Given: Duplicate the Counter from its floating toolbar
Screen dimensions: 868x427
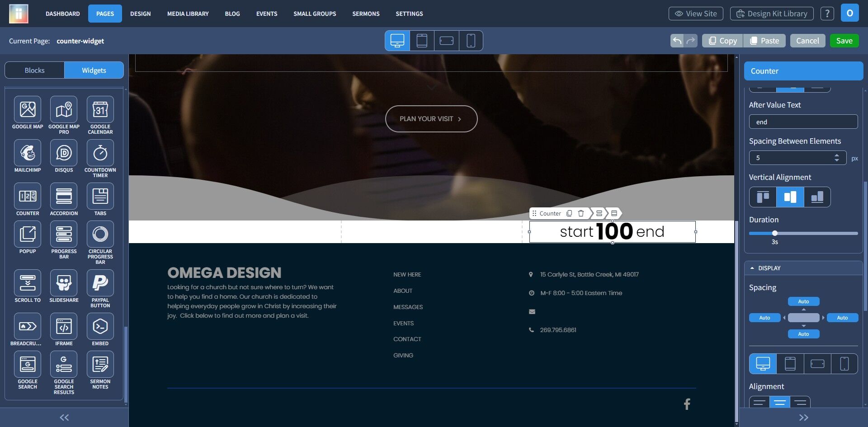Looking at the screenshot, I should 569,213.
